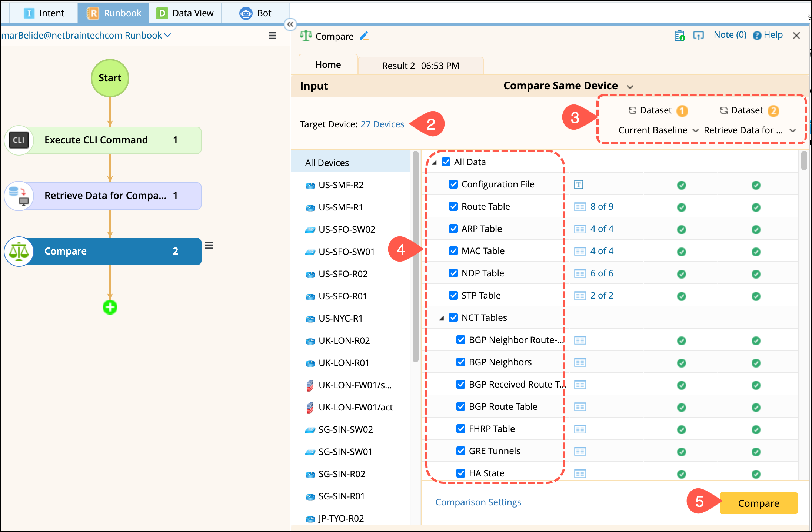Click the Execute CLI Command node icon

(19, 140)
